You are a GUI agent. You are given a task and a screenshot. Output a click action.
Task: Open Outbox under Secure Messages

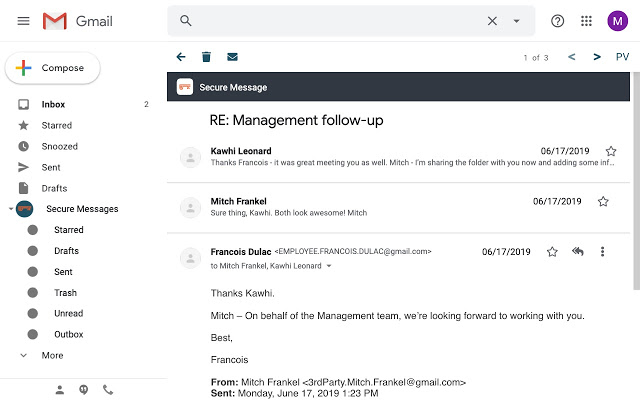point(69,334)
